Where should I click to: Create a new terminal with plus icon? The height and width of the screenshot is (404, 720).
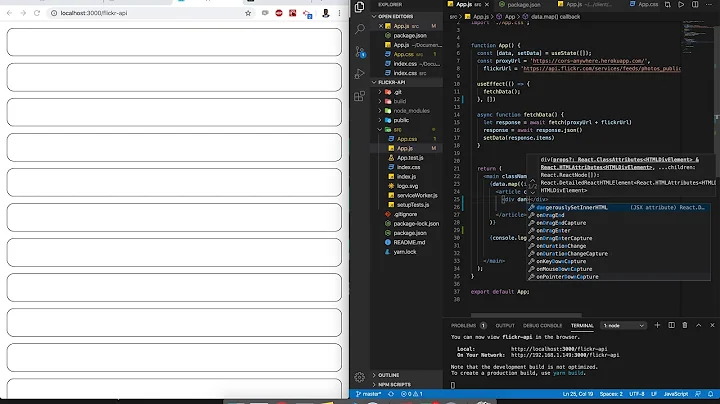[657, 325]
